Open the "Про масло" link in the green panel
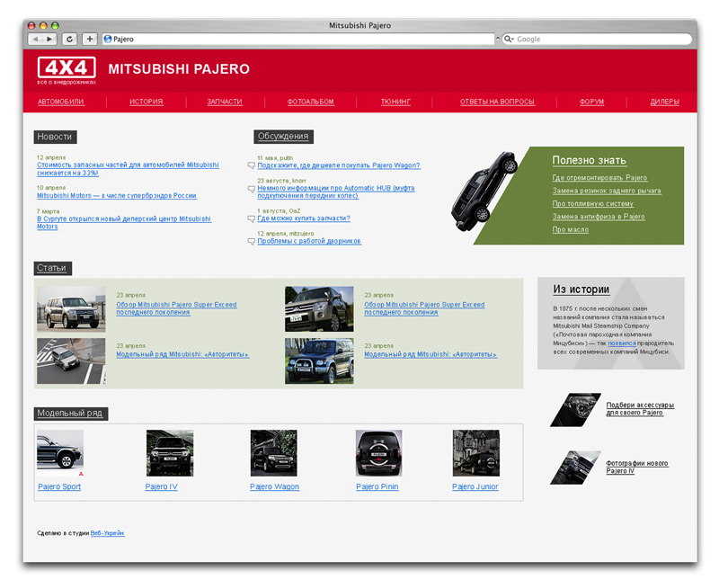Viewport: 719px width, 588px height. pos(571,229)
